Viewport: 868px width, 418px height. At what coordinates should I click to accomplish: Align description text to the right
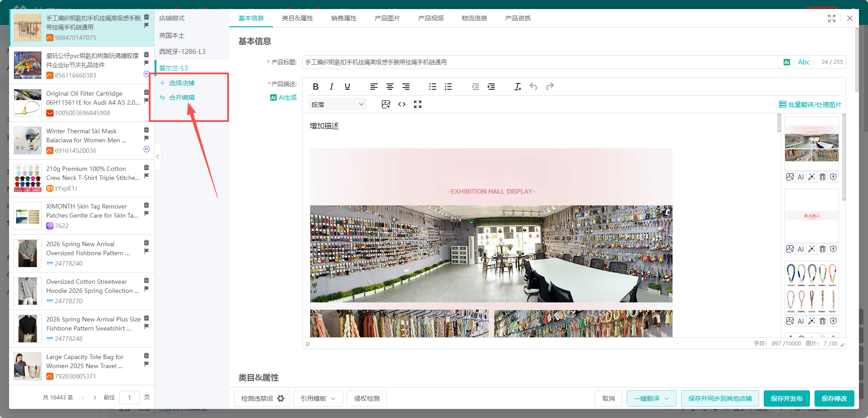click(x=406, y=87)
